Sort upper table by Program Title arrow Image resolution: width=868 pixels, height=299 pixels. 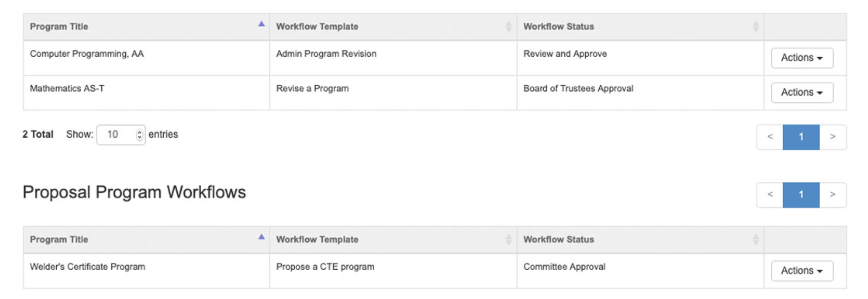[261, 24]
